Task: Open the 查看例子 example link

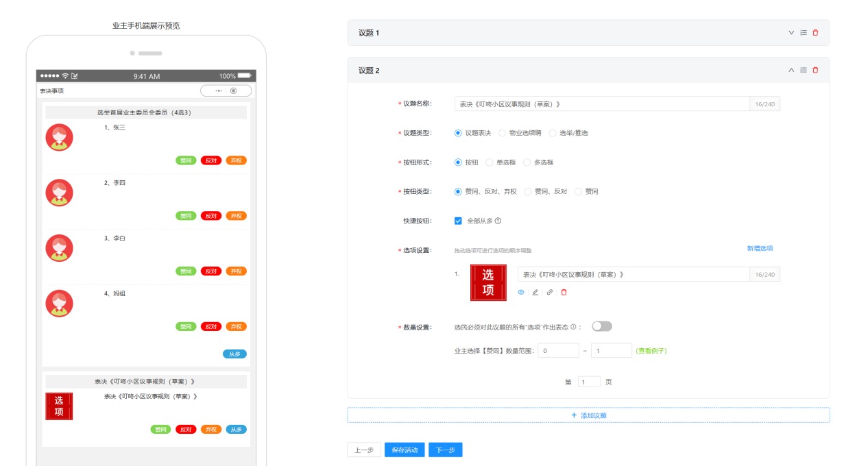Action: (x=651, y=351)
